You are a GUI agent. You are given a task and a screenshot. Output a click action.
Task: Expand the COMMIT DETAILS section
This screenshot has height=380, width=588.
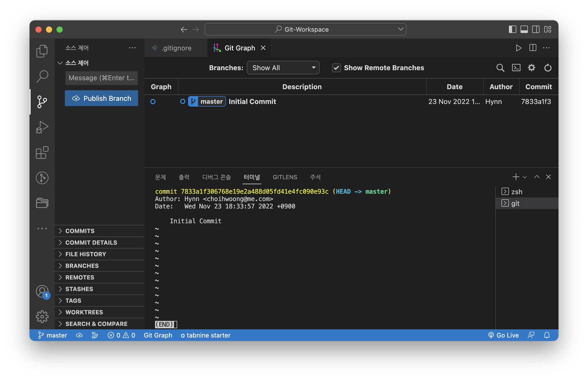point(100,243)
